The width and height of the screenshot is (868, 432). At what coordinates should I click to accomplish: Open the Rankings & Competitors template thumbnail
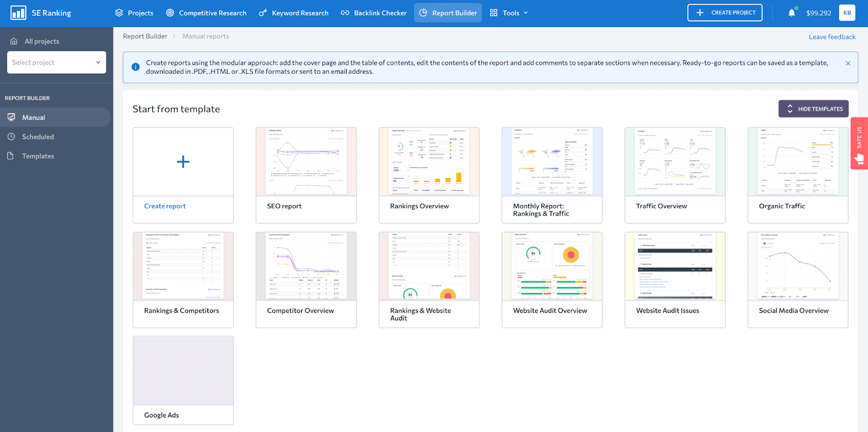coord(183,266)
